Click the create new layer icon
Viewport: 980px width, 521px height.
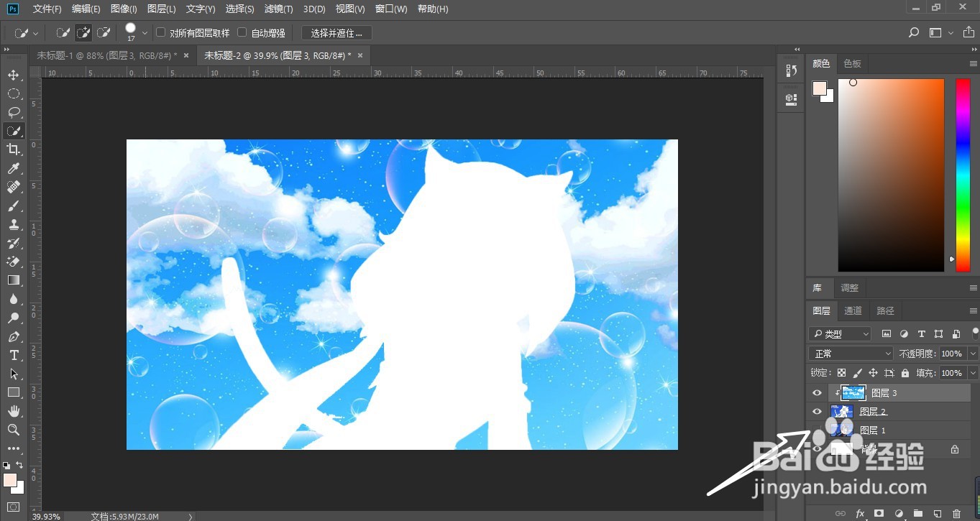(937, 514)
